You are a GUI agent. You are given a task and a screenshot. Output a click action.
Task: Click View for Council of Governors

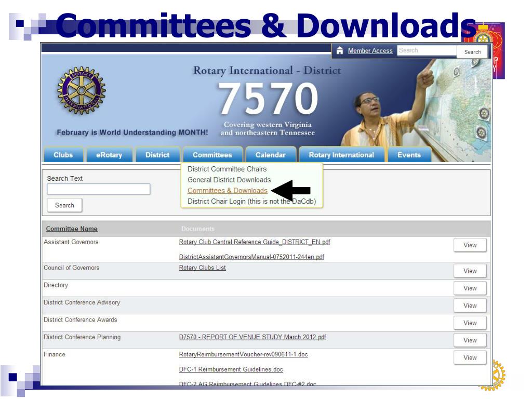(x=470, y=271)
